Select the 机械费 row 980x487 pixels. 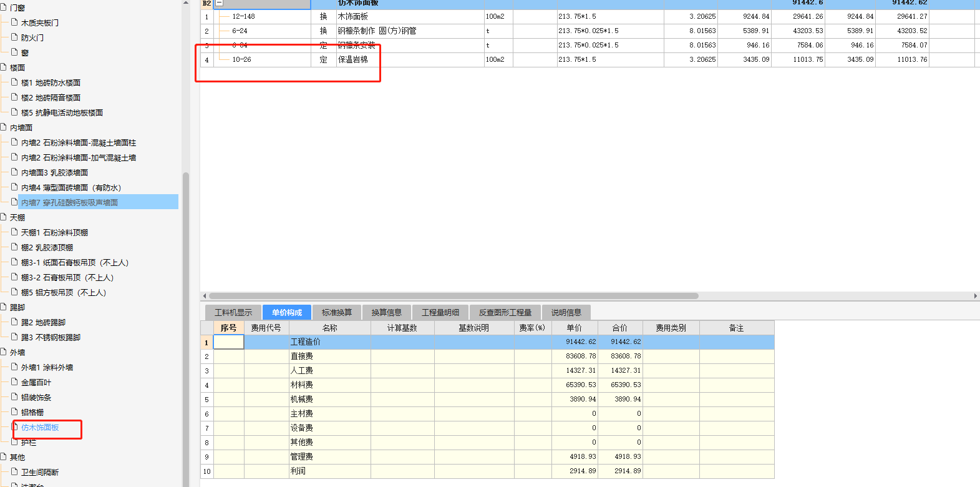click(487, 400)
